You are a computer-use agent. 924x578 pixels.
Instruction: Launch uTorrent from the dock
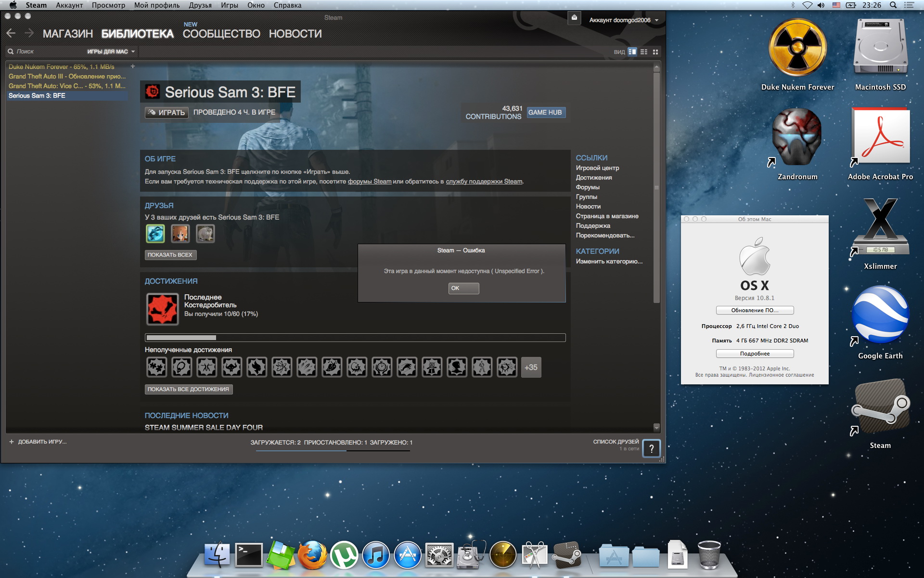(344, 555)
